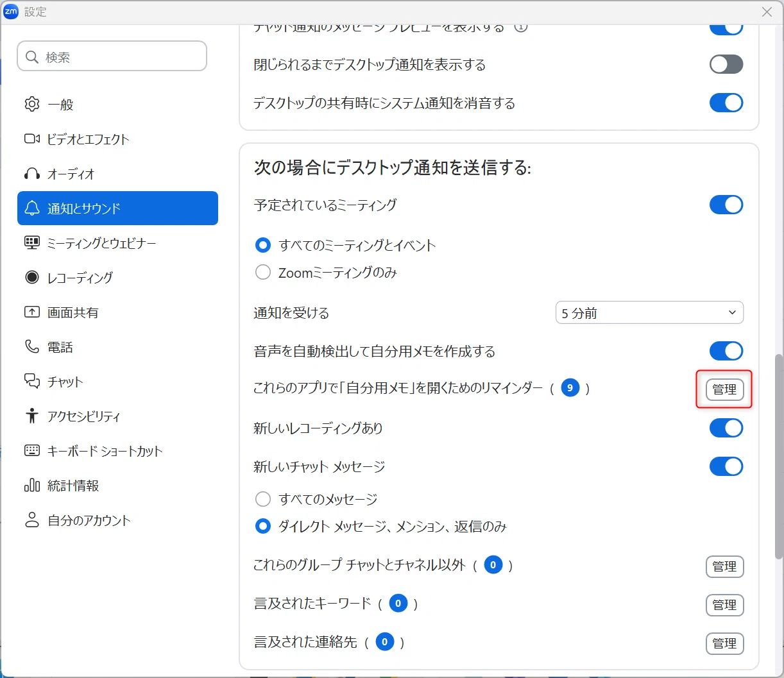
Task: Click the Zoom logo in title bar
Action: coord(11,12)
